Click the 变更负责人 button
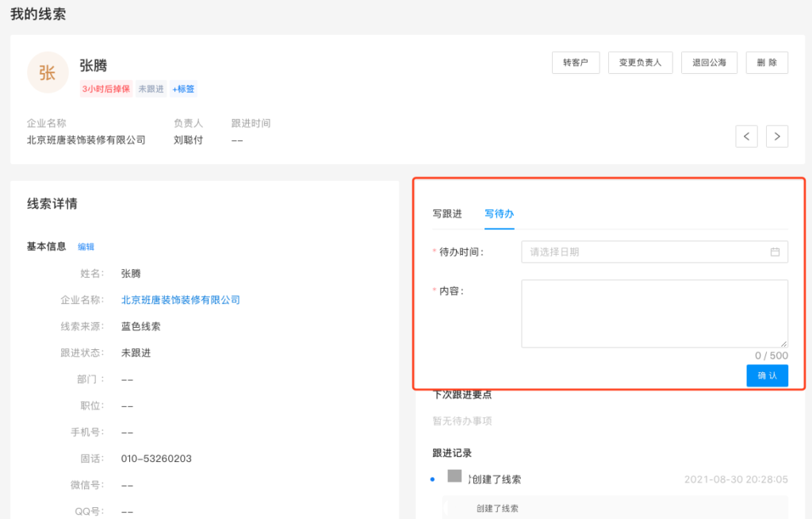Screen dimensions: 812x519 [x=641, y=63]
